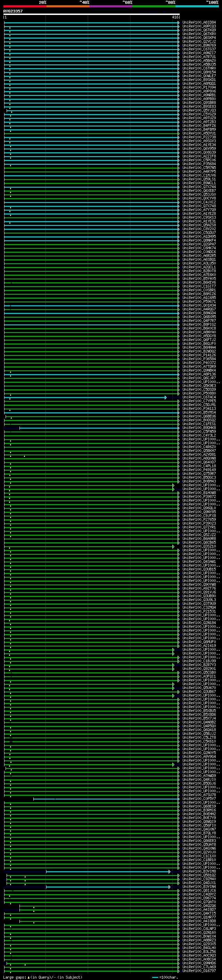Select the UniRef100_B1H0W8 label

tap(199, 493)
